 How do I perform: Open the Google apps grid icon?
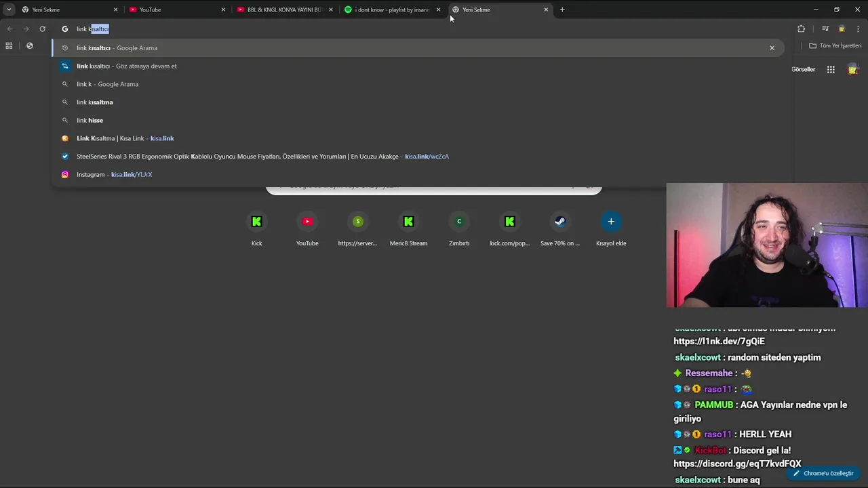tap(831, 69)
